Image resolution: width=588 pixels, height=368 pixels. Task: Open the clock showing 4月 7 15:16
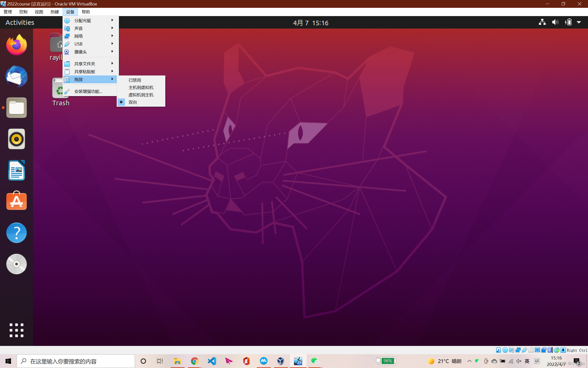pos(311,23)
